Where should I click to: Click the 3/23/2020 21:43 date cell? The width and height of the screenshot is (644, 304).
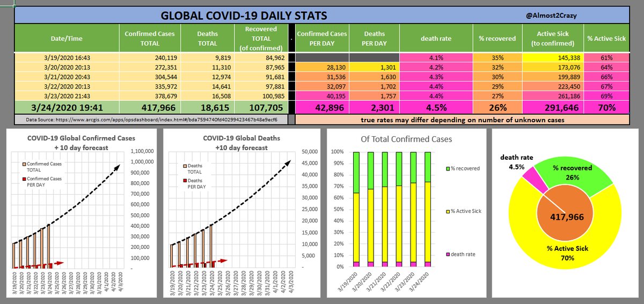pyautogui.click(x=67, y=97)
